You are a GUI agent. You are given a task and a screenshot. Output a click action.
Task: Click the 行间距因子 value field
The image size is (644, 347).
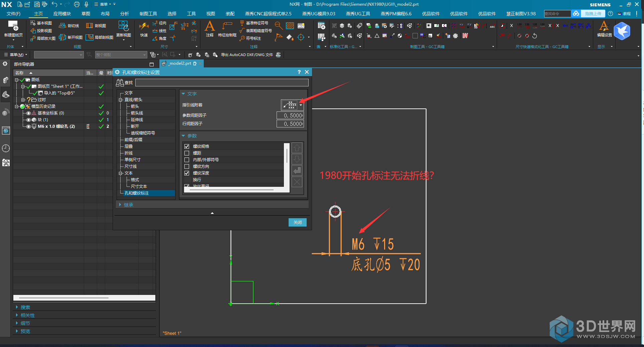pyautogui.click(x=290, y=124)
